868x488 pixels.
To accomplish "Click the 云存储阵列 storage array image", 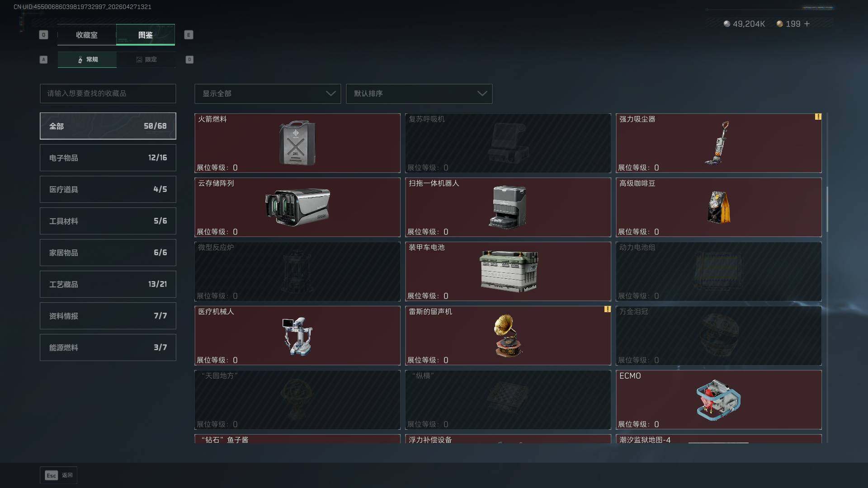I will (x=297, y=207).
